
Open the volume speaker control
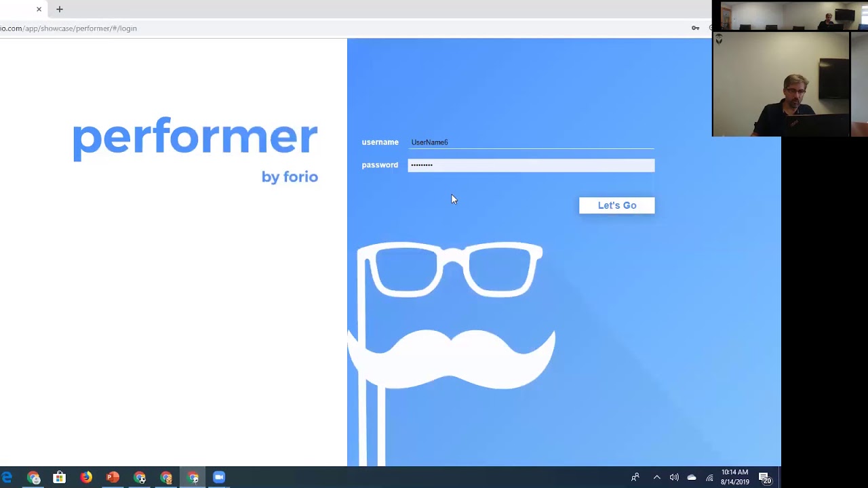674,477
